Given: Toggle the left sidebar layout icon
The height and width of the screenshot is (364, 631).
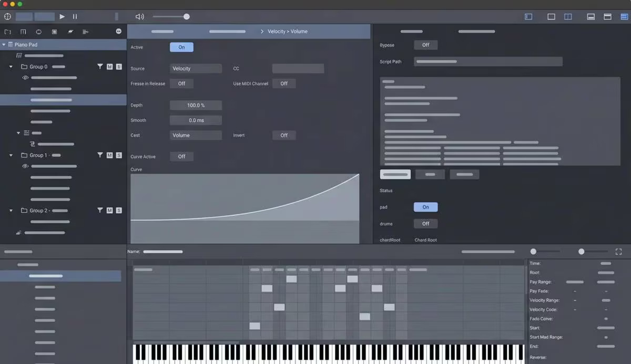Looking at the screenshot, I should click(528, 17).
